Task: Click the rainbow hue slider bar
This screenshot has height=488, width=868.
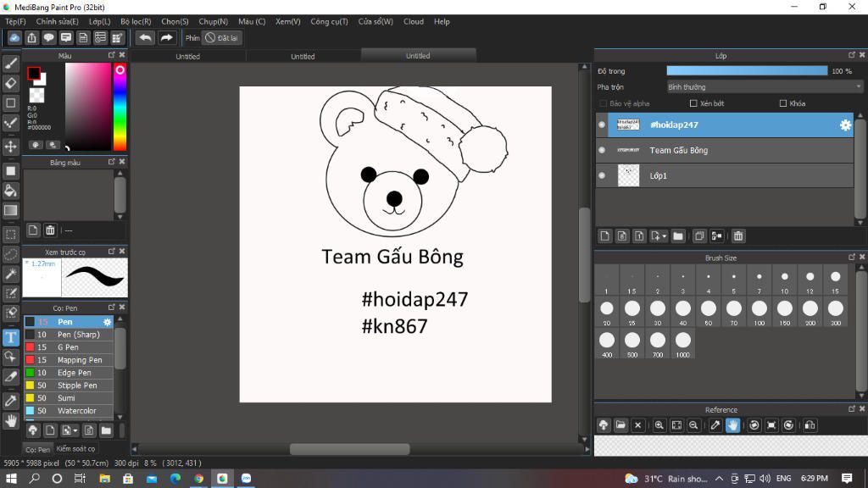Action: pos(120,107)
